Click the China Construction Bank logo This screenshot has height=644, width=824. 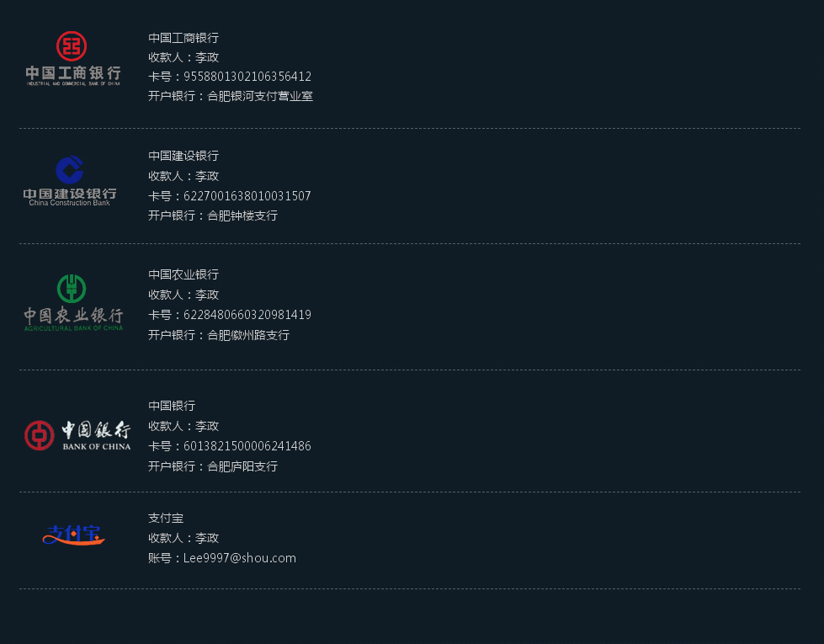click(70, 181)
